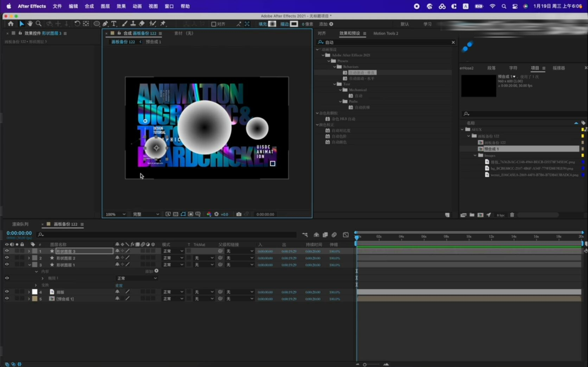This screenshot has height=367, width=588.
Task: Select the Brush tool
Action: pyautogui.click(x=124, y=24)
